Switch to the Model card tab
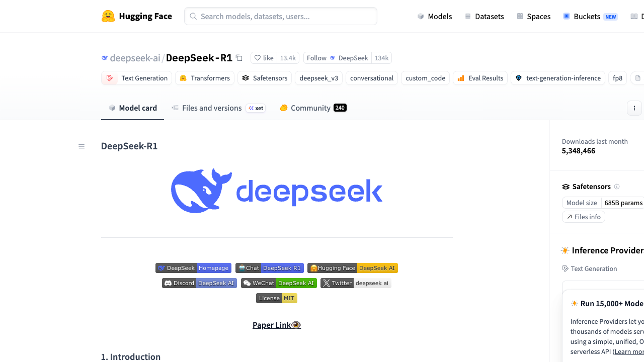The image size is (644, 362). click(132, 108)
